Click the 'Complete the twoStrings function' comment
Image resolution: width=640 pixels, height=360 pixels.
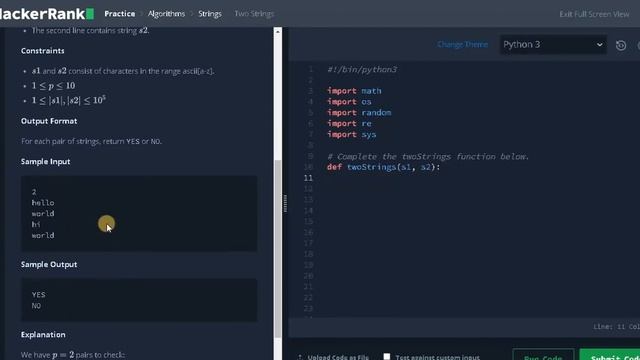click(428, 156)
